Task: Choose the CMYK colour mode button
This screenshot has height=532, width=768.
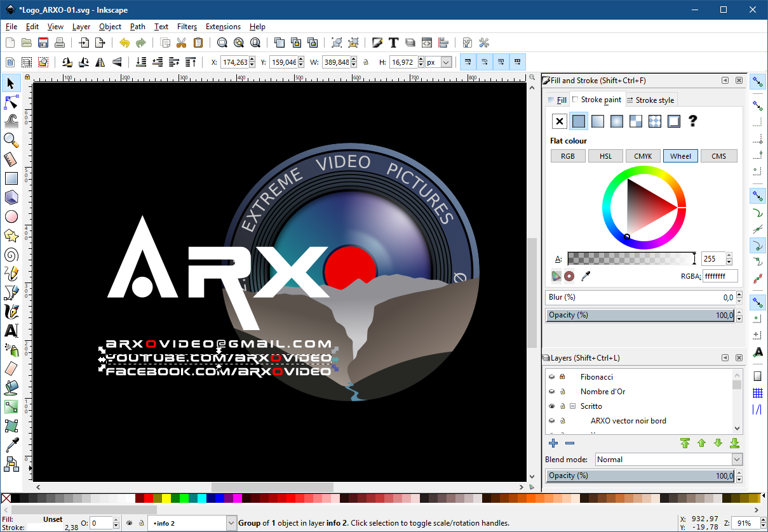Action: coord(643,156)
